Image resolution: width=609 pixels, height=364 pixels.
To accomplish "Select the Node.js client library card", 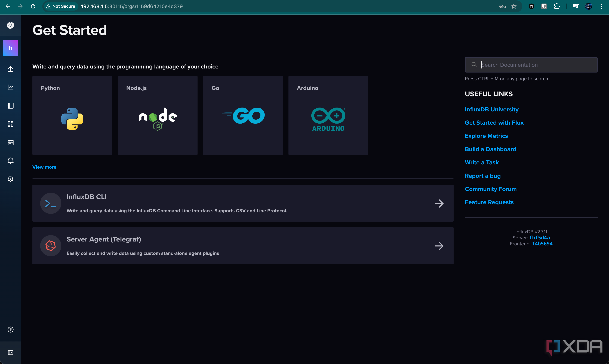I will click(157, 115).
